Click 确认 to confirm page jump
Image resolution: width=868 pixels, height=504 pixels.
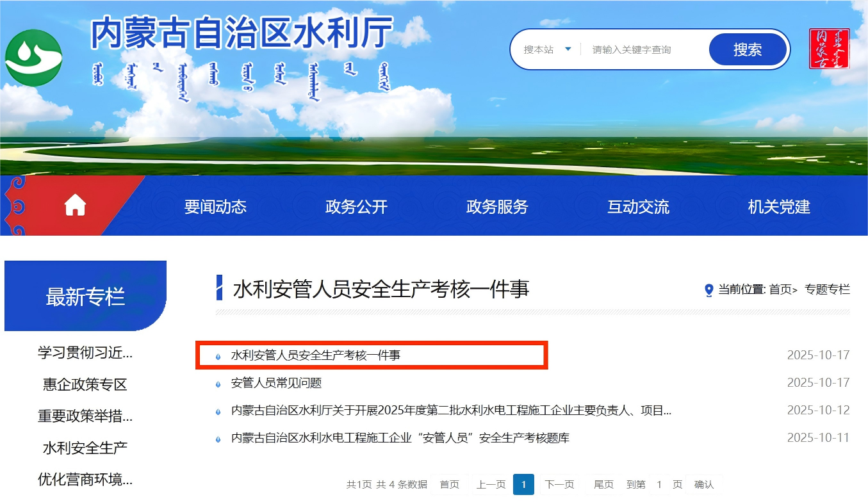point(704,485)
